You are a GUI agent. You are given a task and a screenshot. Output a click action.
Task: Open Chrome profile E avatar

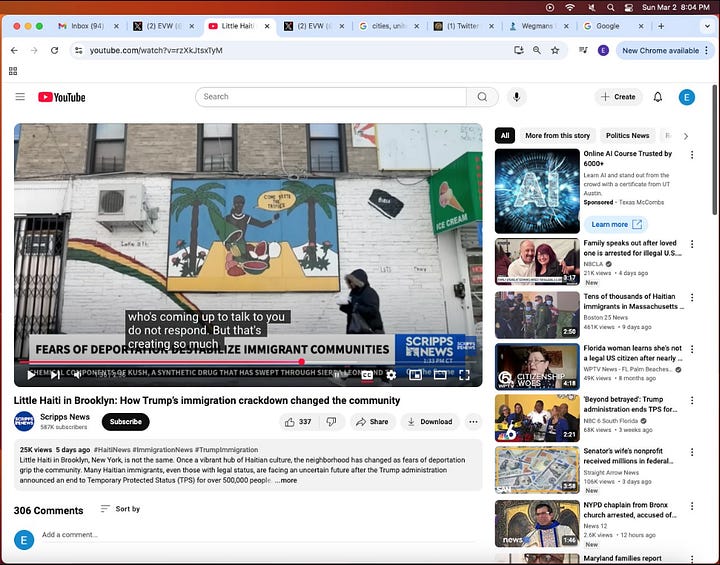pyautogui.click(x=603, y=51)
